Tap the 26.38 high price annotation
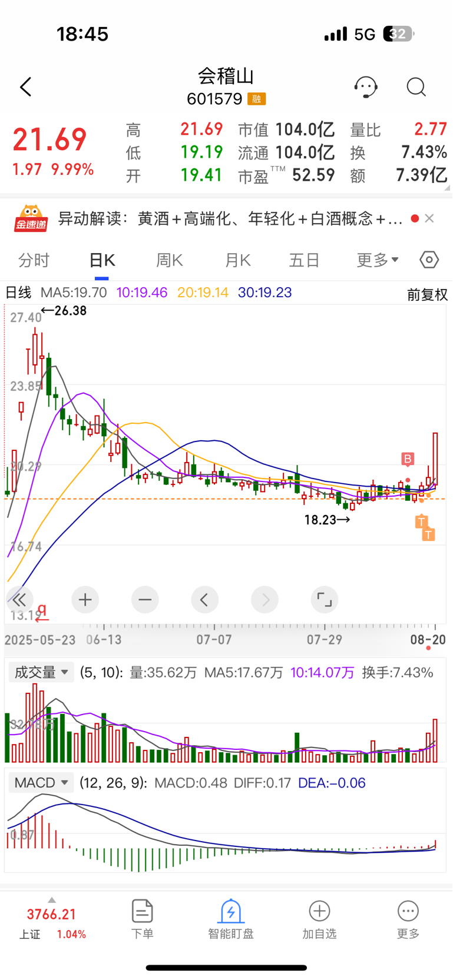The image size is (453, 980). point(64,311)
